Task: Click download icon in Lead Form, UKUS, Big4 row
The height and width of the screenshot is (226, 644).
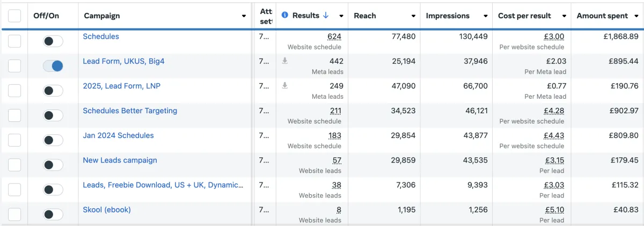Action: pyautogui.click(x=285, y=61)
